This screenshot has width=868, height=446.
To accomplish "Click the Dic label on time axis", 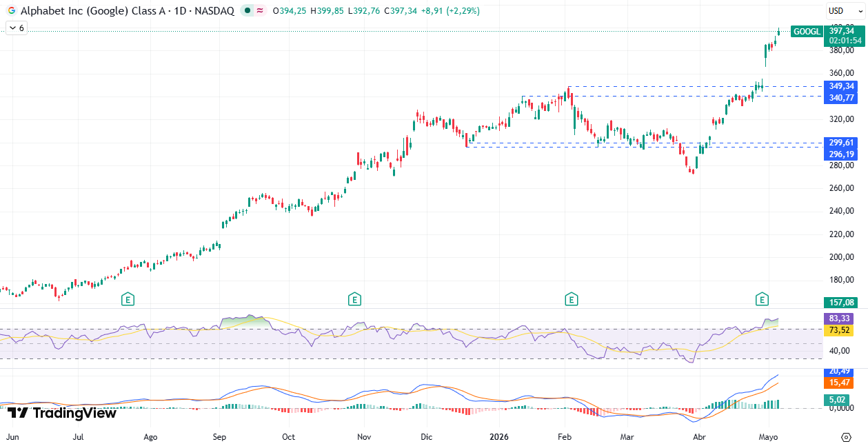I will [x=426, y=437].
